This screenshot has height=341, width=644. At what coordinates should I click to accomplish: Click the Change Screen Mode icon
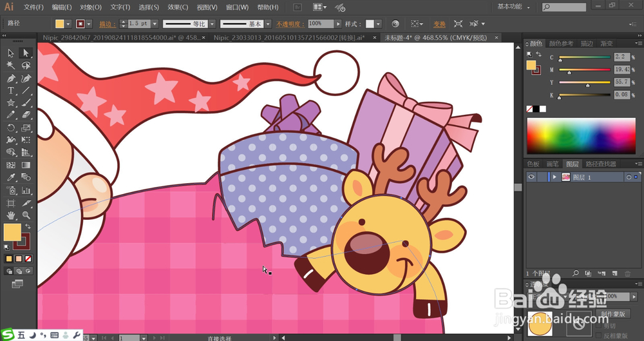coord(17,284)
